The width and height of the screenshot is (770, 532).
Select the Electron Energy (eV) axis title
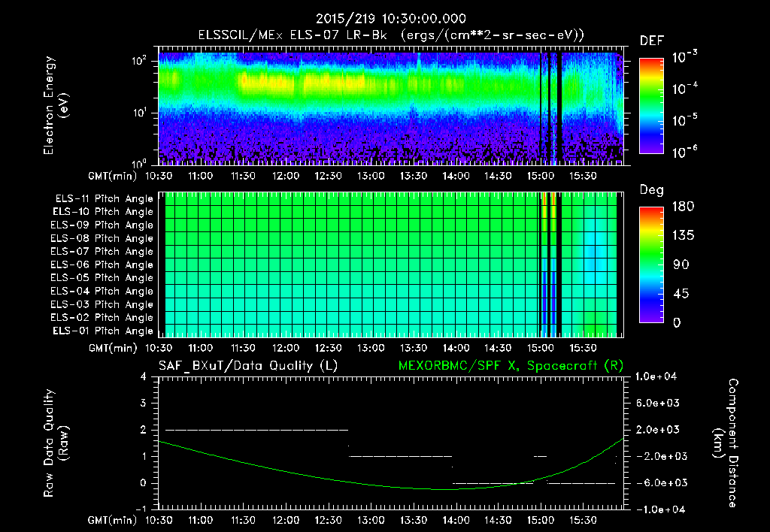(56, 105)
